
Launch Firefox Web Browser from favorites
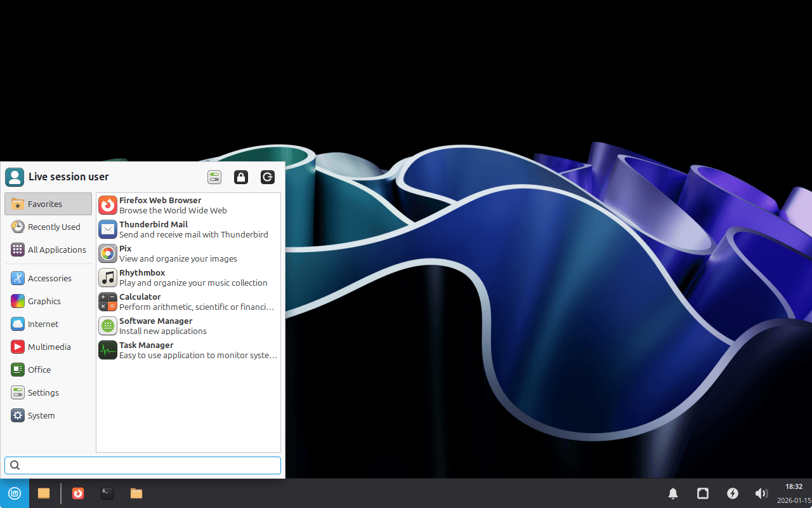click(x=188, y=205)
